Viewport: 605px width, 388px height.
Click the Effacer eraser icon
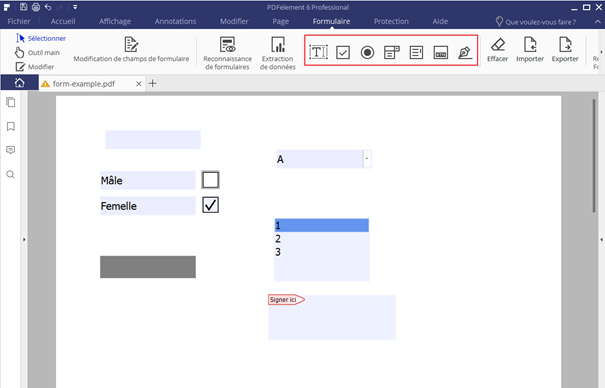click(x=497, y=44)
